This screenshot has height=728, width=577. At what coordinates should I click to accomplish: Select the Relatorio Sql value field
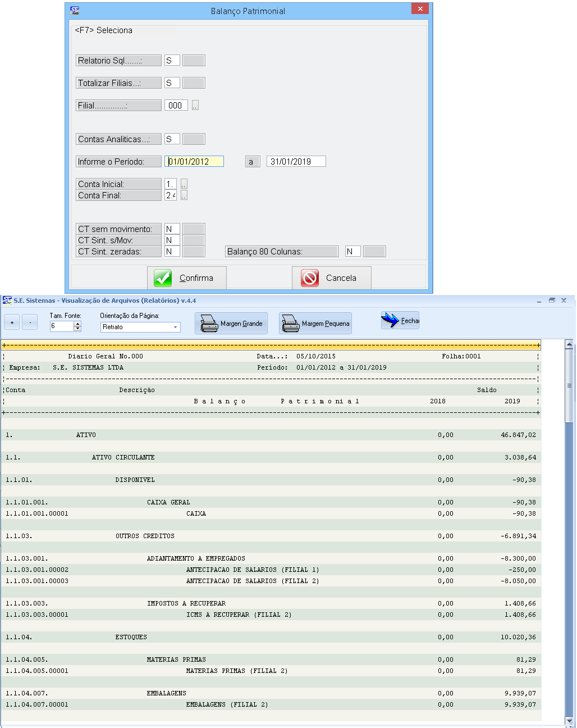[x=172, y=61]
